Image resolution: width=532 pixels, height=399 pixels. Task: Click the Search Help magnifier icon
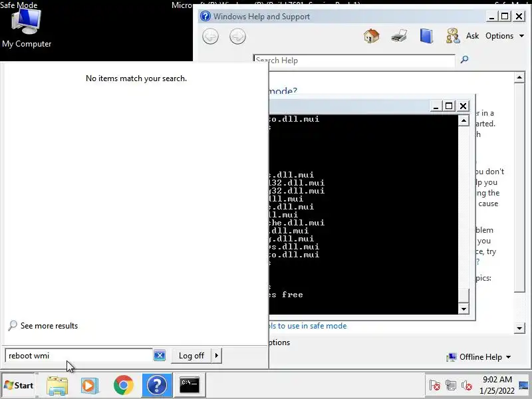464,60
